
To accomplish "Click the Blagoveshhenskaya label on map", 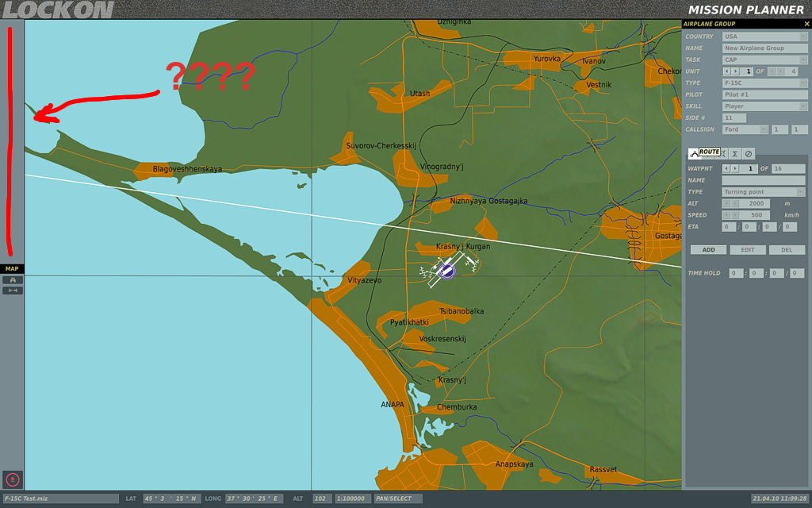I will click(187, 169).
